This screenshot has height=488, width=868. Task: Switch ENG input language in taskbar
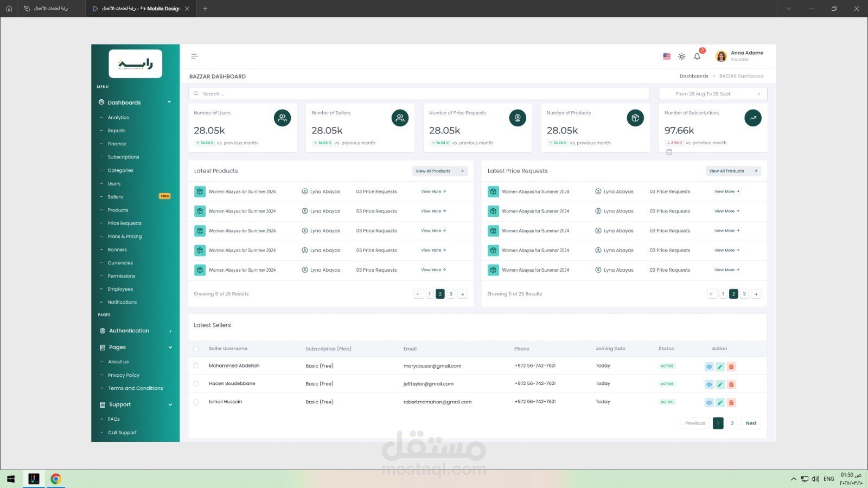(829, 479)
